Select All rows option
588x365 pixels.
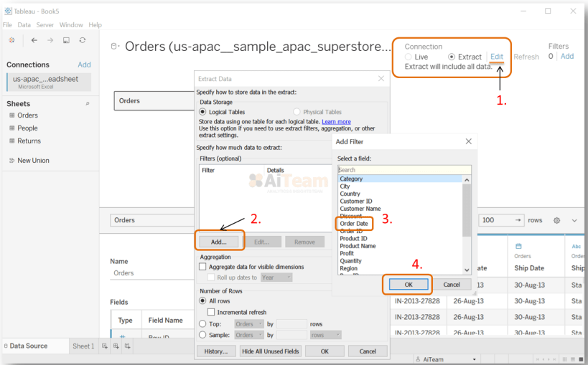pyautogui.click(x=202, y=300)
